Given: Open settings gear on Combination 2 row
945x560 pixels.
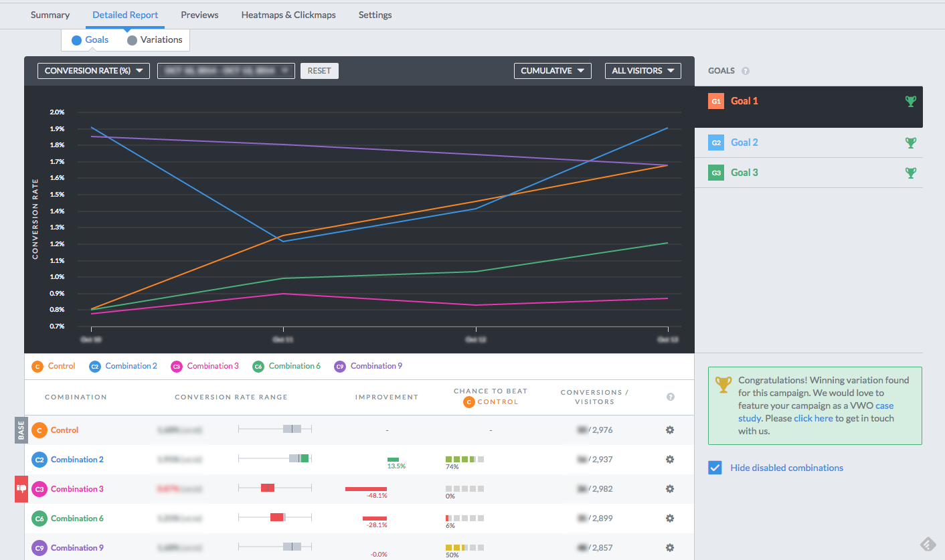Looking at the screenshot, I should (670, 460).
